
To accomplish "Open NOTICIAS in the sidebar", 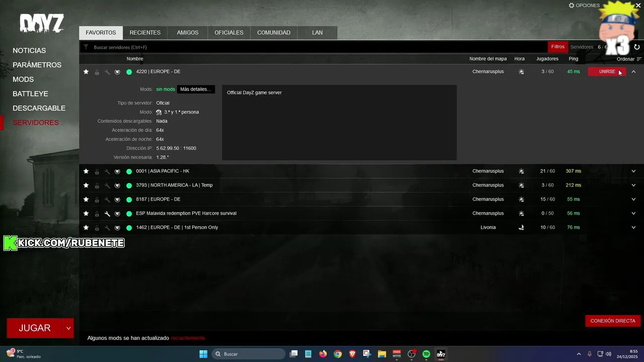I will click(x=29, y=51).
